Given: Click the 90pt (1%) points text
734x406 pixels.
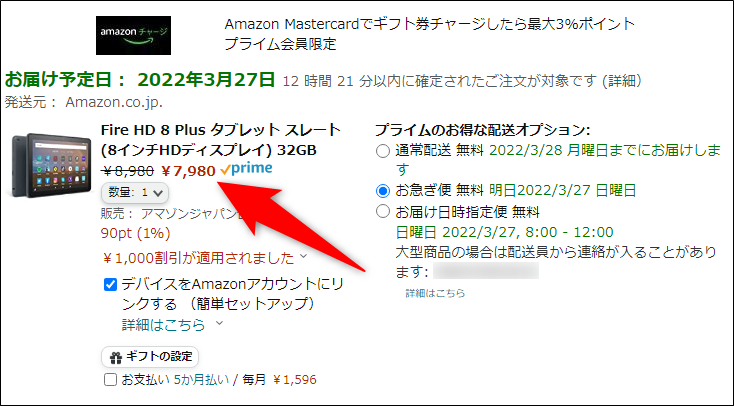Looking at the screenshot, I should [136, 233].
